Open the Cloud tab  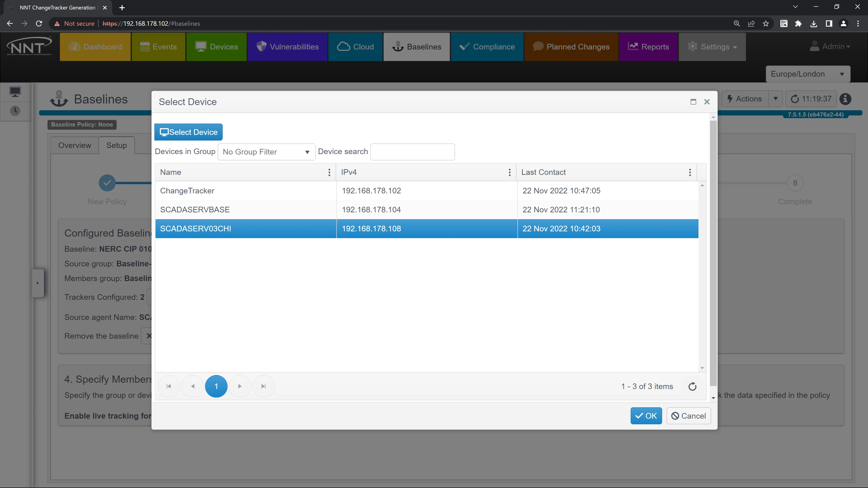pyautogui.click(x=356, y=47)
